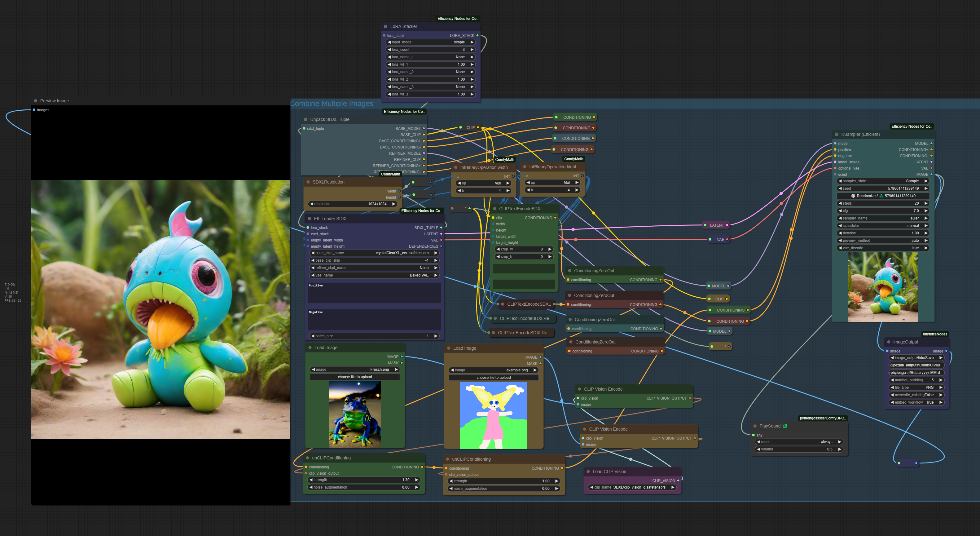Click the Negative prompt text area
The image size is (980, 536).
pyautogui.click(x=374, y=319)
